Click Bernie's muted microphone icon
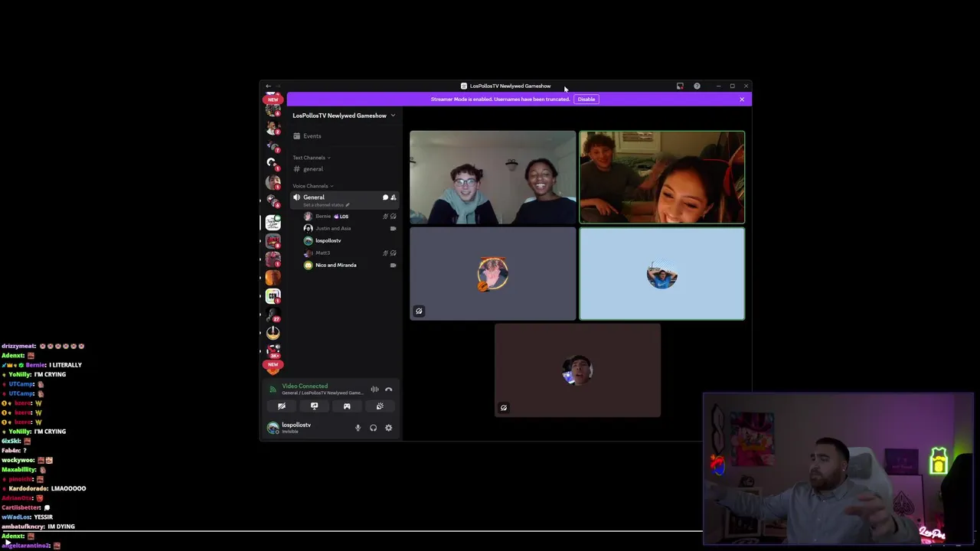 click(385, 217)
